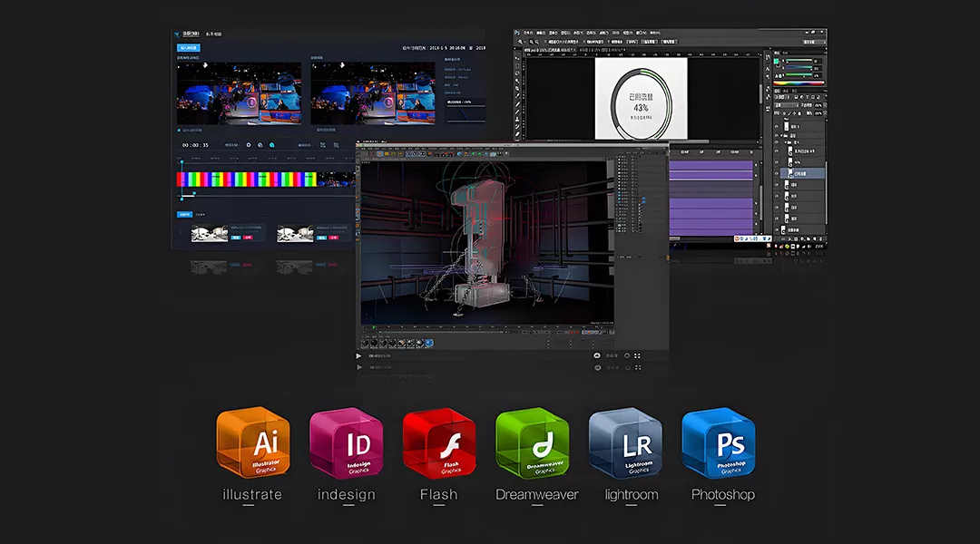Screen dimensions: 980x544
Task: Open the second clip thumbnail in the clip list
Action: coord(295,233)
